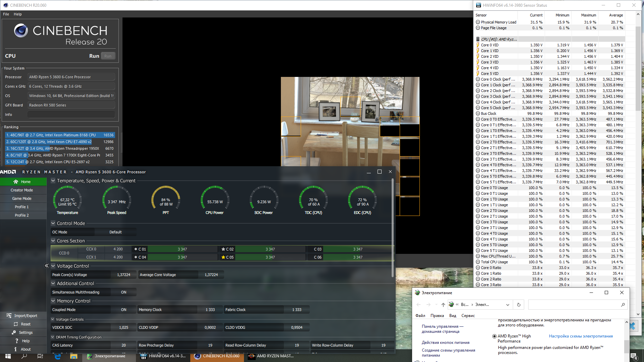Collapse the Temperature, Speed, Power & Current section

pos(53,181)
